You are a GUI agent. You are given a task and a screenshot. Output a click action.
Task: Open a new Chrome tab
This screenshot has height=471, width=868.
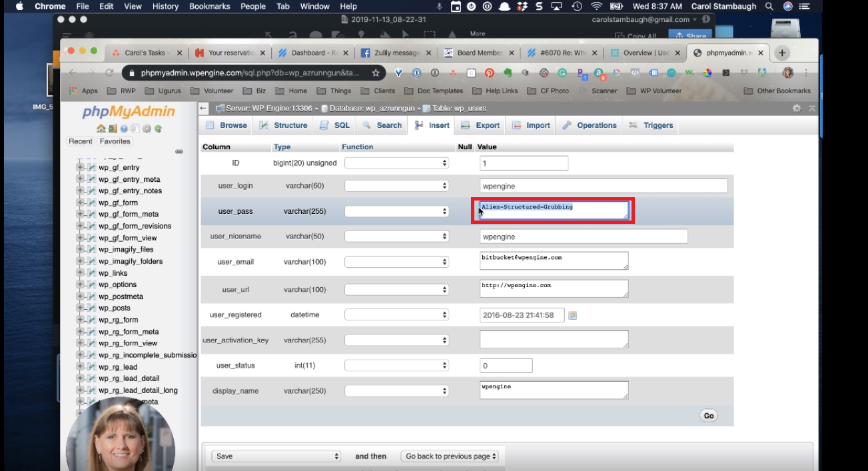782,53
